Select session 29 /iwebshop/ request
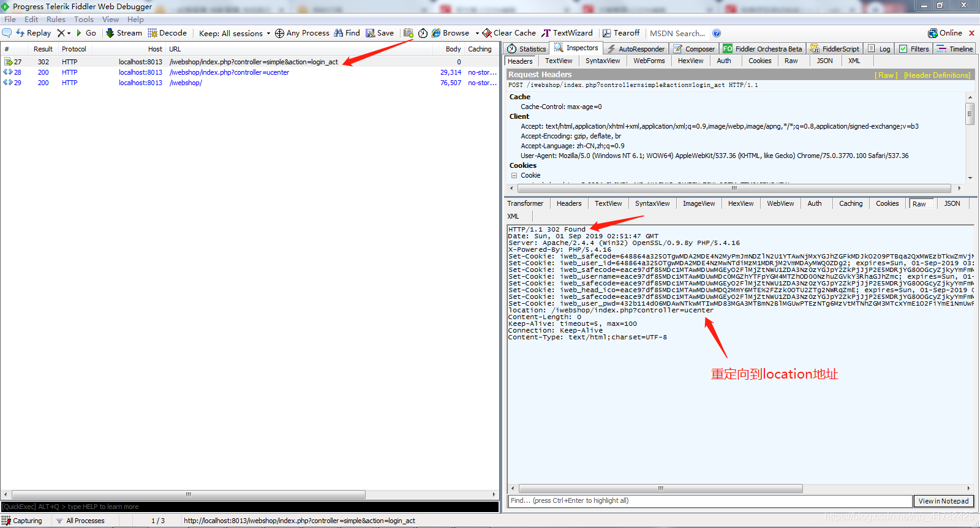This screenshot has width=980, height=528. pyautogui.click(x=250, y=83)
